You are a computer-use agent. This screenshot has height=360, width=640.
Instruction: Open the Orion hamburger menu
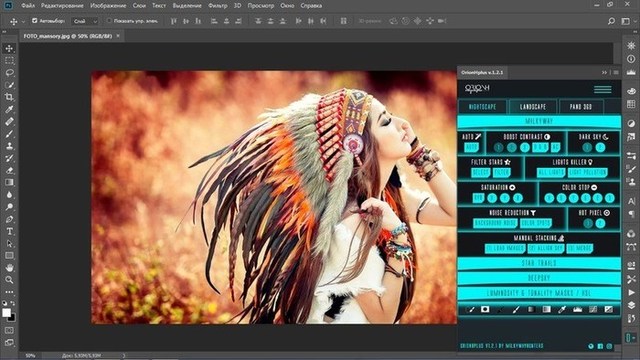(602, 89)
